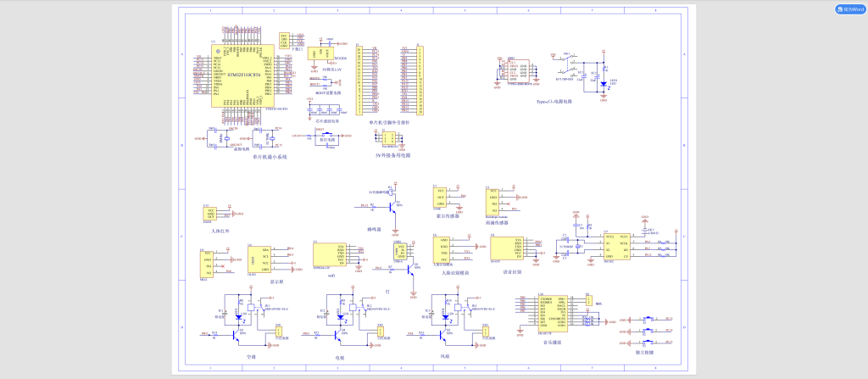The image size is (868, 379).
Task: Select the 单片机最小系统 title text
Action: [x=270, y=156]
